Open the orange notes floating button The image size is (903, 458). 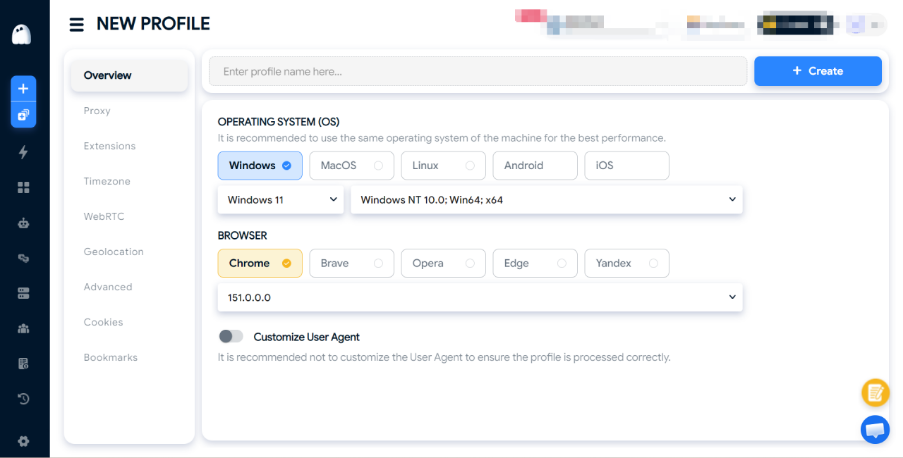(x=875, y=393)
